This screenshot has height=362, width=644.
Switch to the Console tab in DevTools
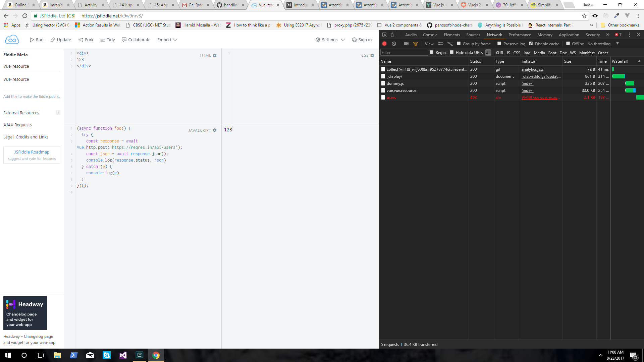point(430,35)
